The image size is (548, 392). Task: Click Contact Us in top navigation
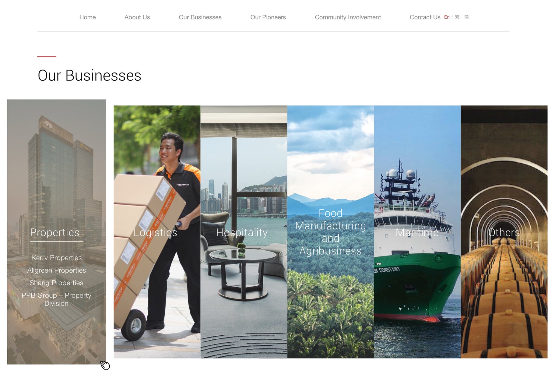click(x=425, y=17)
